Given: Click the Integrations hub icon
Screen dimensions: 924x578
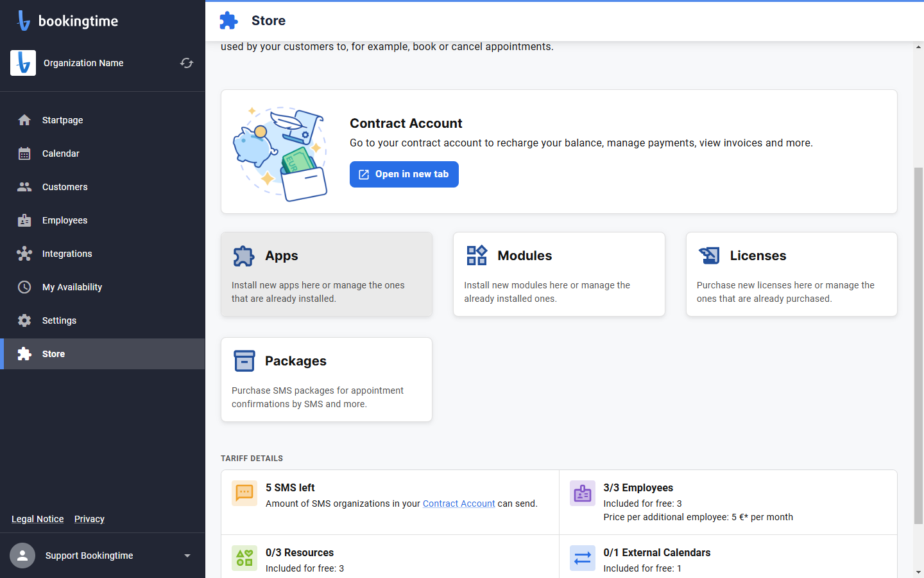Looking at the screenshot, I should (x=24, y=254).
